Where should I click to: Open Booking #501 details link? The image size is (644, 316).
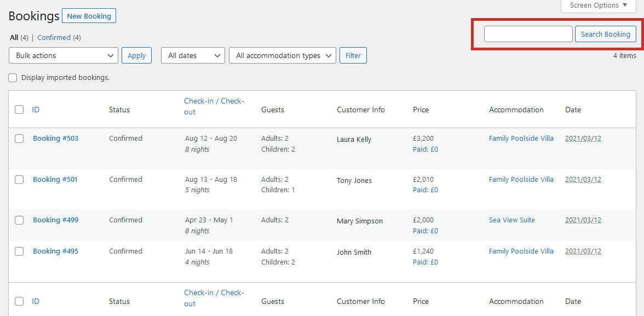(x=55, y=180)
